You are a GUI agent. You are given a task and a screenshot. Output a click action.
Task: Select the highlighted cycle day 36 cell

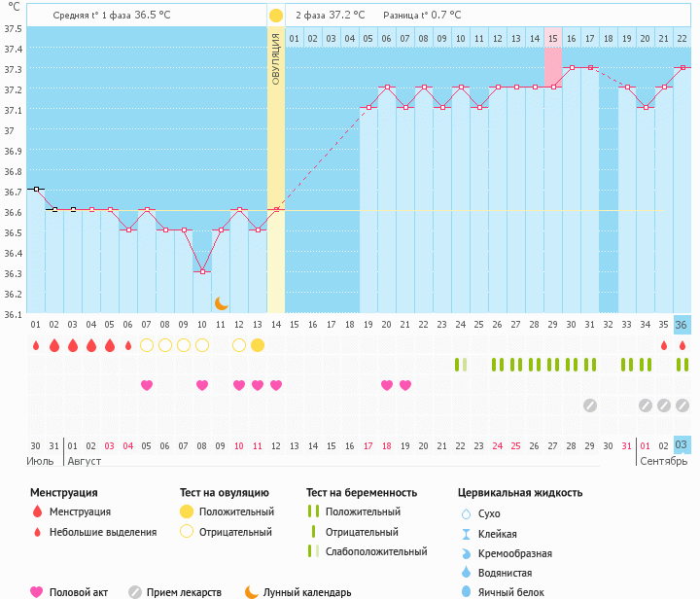pyautogui.click(x=682, y=325)
